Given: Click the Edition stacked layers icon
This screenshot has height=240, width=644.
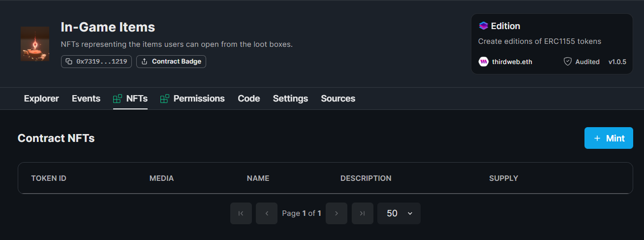Looking at the screenshot, I should (x=483, y=26).
